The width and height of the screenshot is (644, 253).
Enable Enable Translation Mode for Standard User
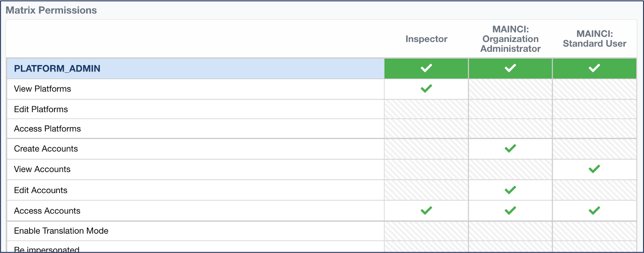[594, 231]
